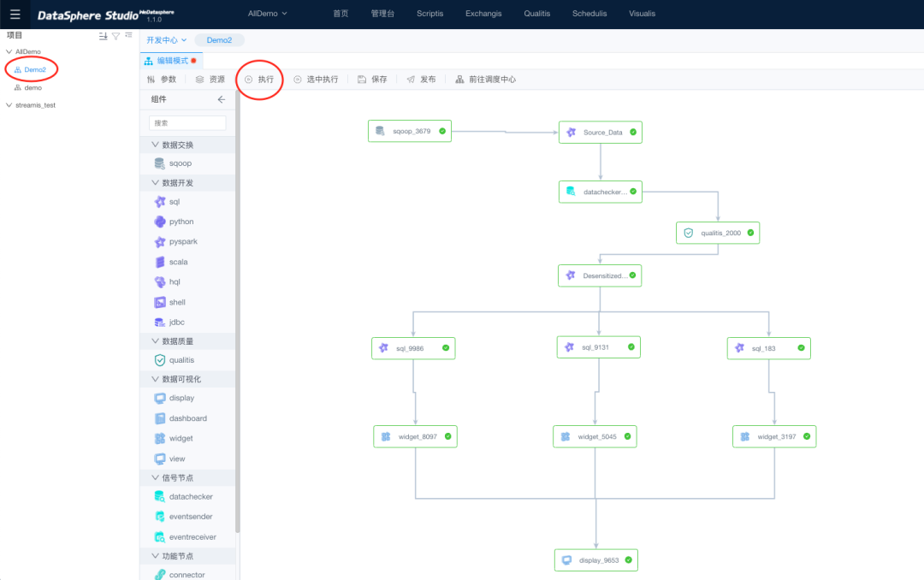Select the eventsender component icon
924x580 pixels.
(160, 517)
